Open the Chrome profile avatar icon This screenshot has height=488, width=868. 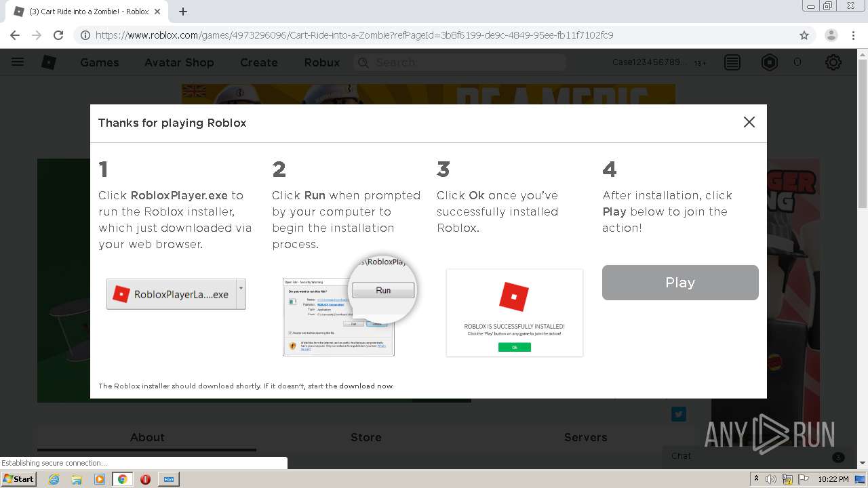(x=831, y=35)
